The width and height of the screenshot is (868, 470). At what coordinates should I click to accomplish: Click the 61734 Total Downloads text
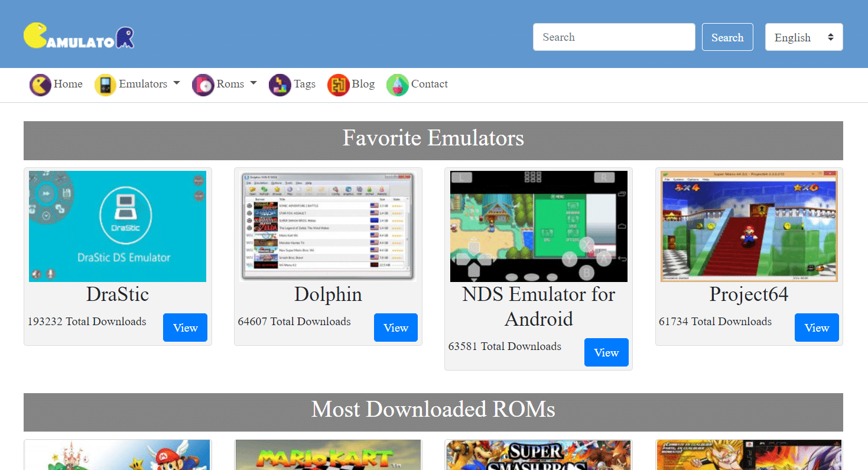[x=715, y=322]
